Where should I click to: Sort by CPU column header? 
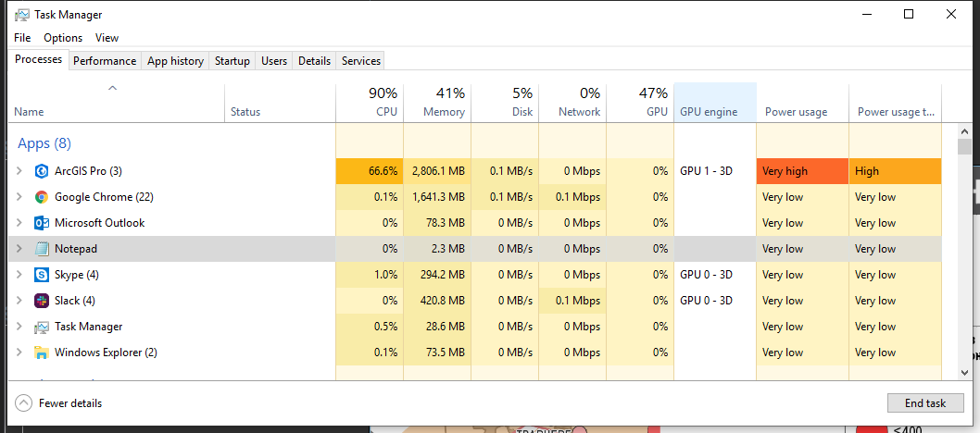click(x=370, y=102)
